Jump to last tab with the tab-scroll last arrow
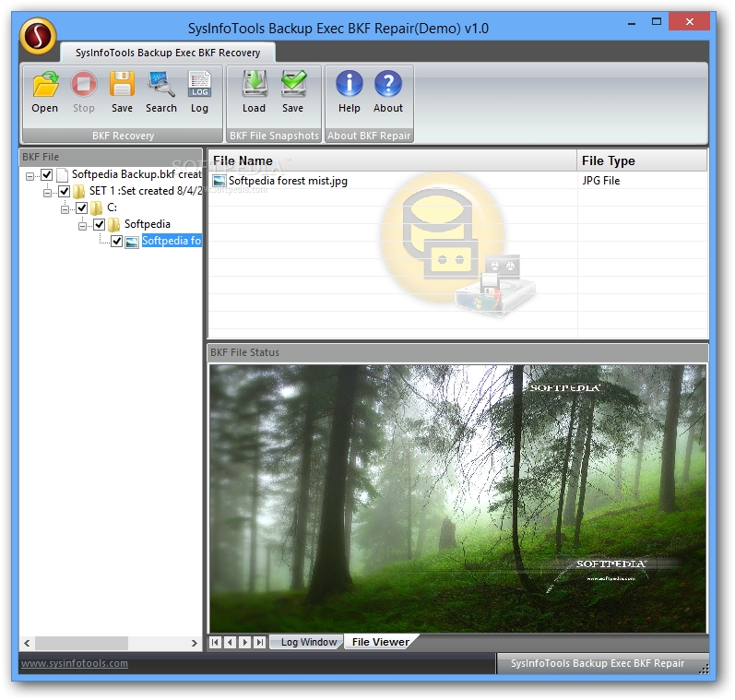Image resolution: width=735 pixels, height=700 pixels. (x=260, y=642)
